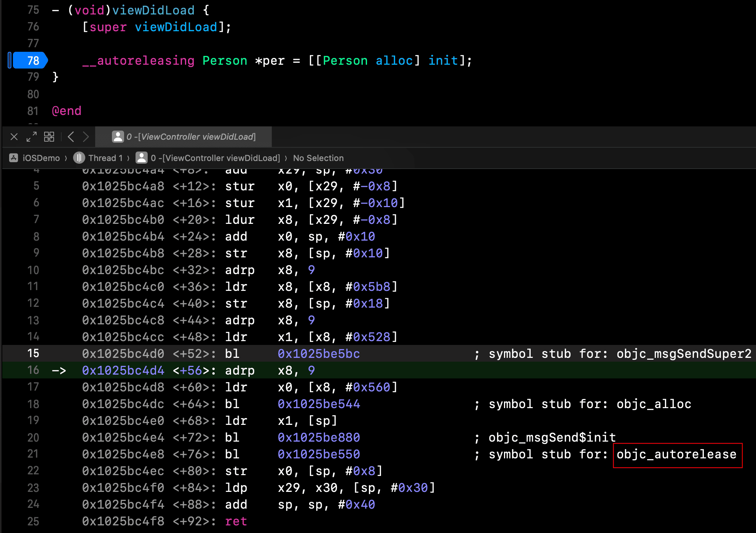This screenshot has height=533, width=756.
Task: Click the stack frame person icon in jump bar
Action: pyautogui.click(x=142, y=158)
